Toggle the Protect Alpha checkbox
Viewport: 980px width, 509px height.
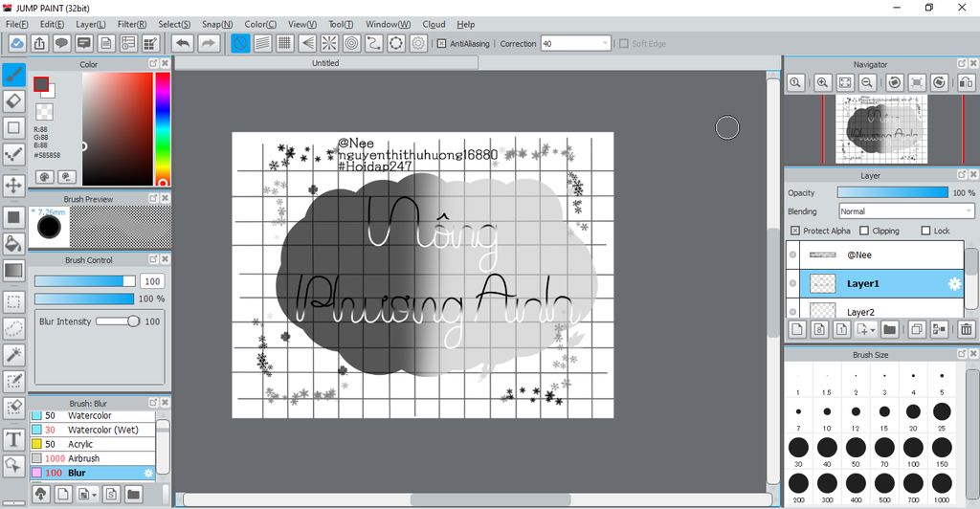(795, 231)
